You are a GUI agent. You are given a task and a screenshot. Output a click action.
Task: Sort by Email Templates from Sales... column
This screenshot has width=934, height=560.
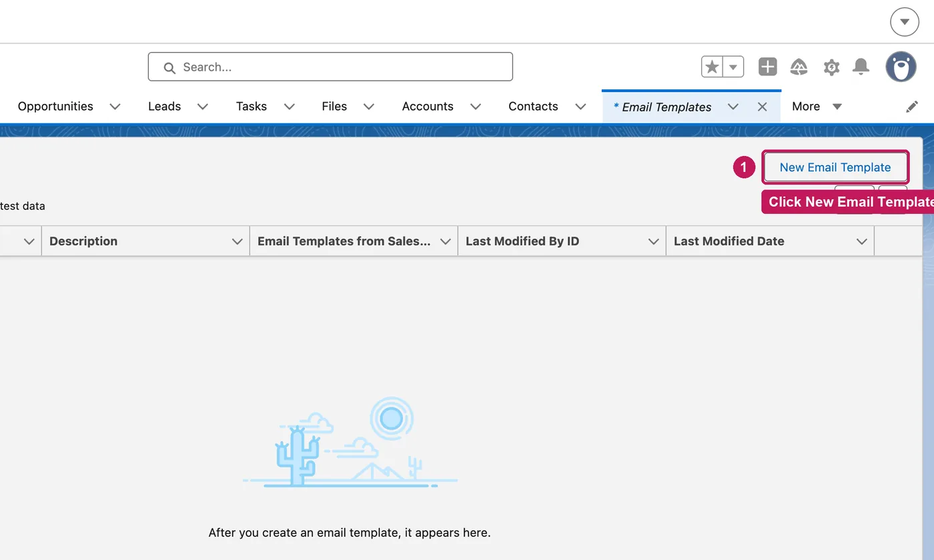[344, 241]
